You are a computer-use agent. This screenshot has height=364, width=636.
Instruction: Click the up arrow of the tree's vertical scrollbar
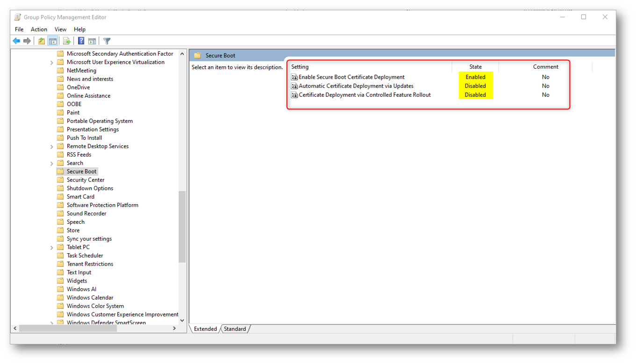click(x=182, y=54)
